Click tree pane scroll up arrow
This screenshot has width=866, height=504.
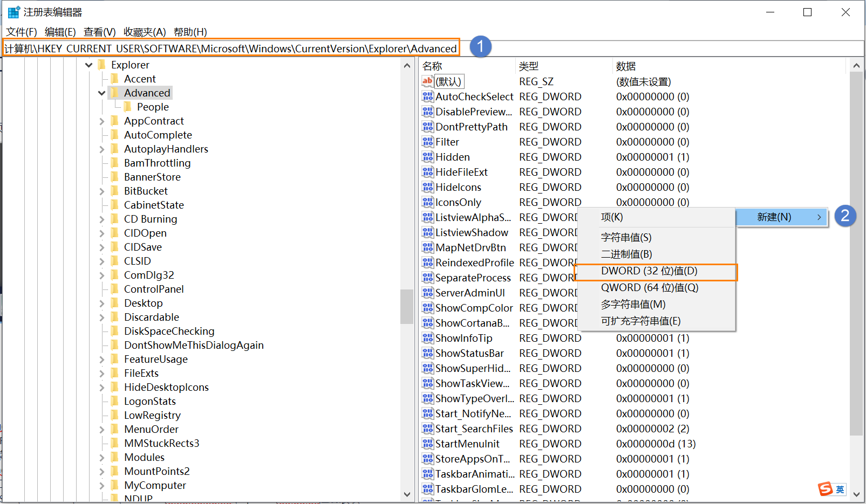[x=407, y=65]
